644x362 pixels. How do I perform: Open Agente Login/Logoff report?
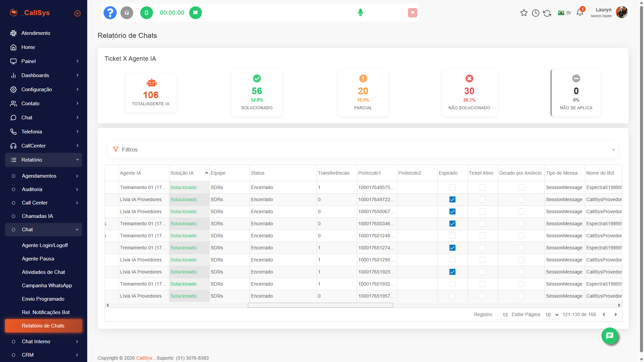point(45,245)
